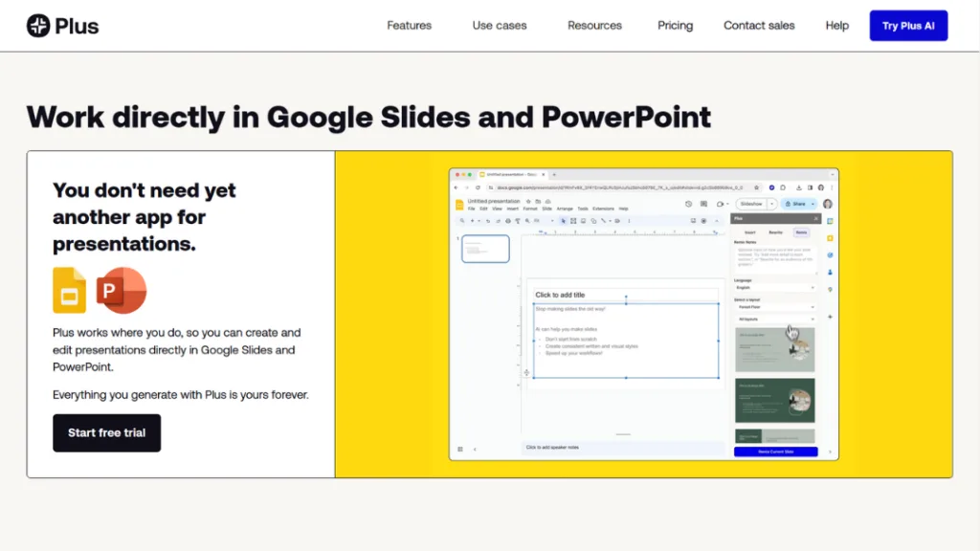The height and width of the screenshot is (551, 980).
Task: Open the Help link
Action: (x=836, y=26)
